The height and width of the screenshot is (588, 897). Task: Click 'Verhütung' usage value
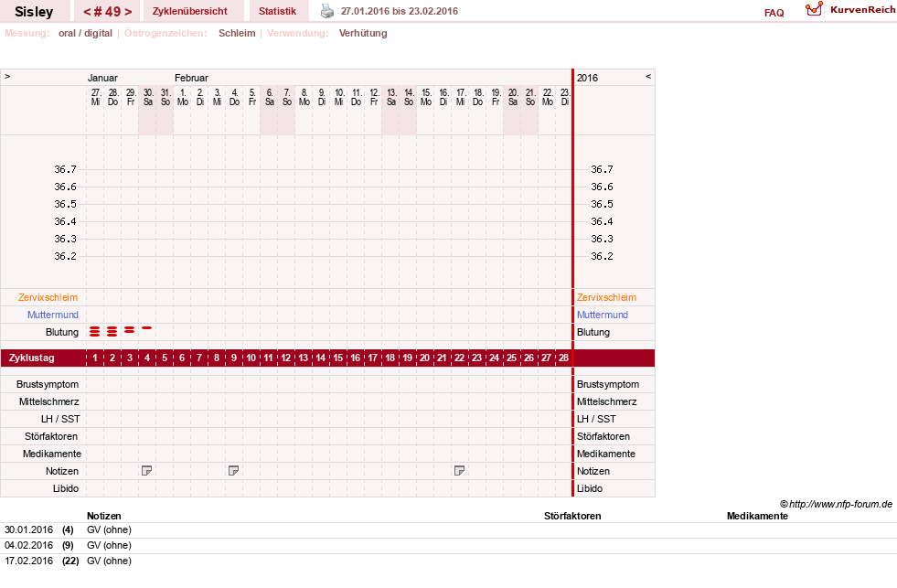tap(363, 33)
